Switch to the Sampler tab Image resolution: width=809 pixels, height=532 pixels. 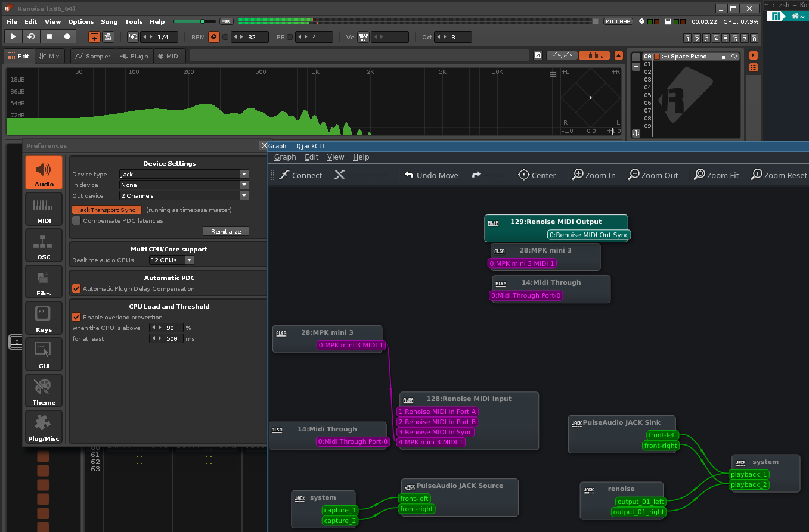coord(92,56)
